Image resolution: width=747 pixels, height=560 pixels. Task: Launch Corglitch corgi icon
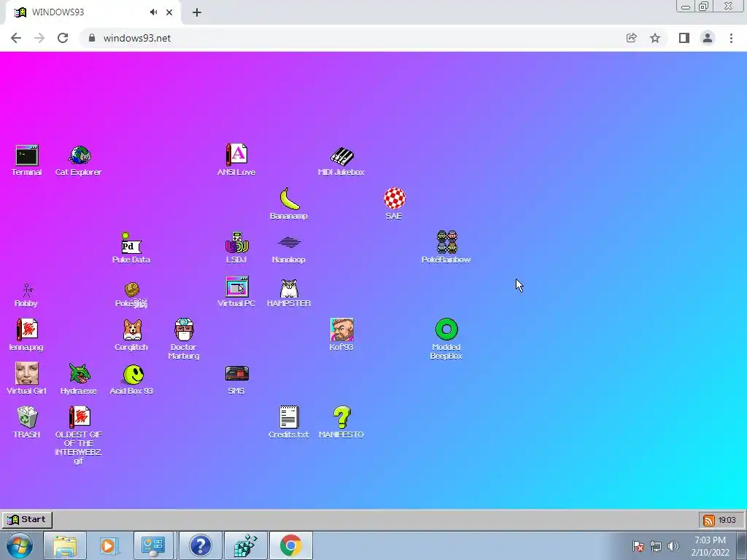131,335
